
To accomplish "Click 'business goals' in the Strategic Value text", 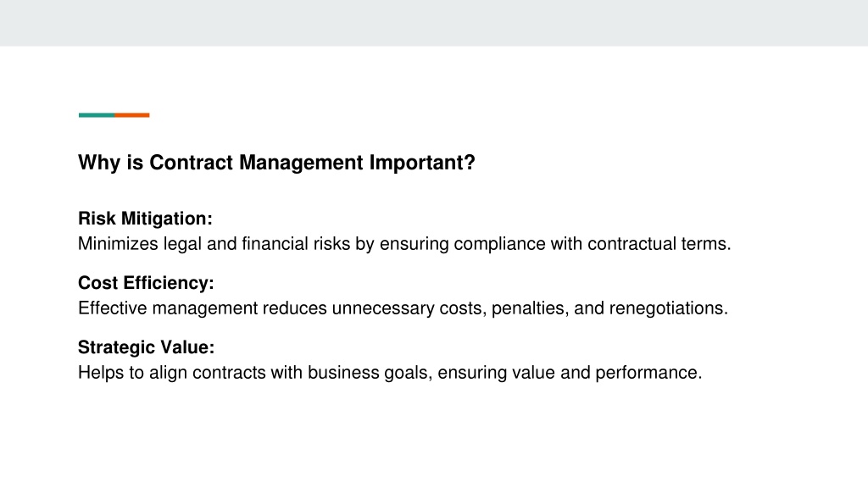I will point(368,373).
